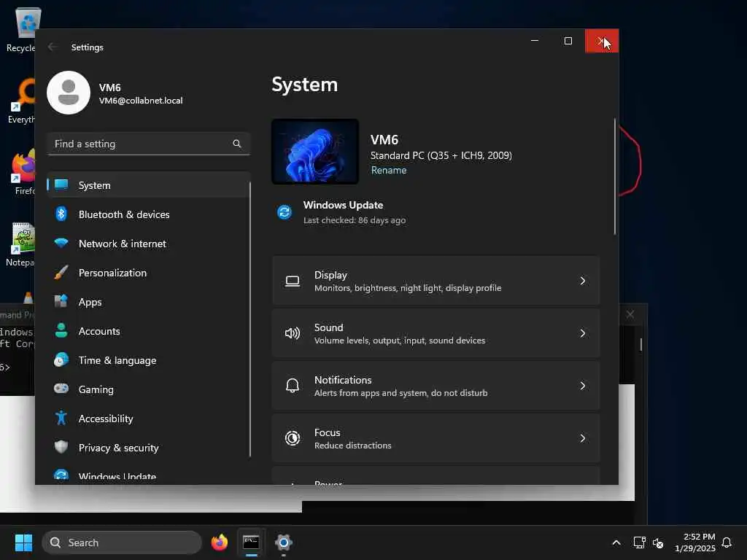Click the Display monitor icon
This screenshot has height=560, width=747.
click(x=293, y=281)
